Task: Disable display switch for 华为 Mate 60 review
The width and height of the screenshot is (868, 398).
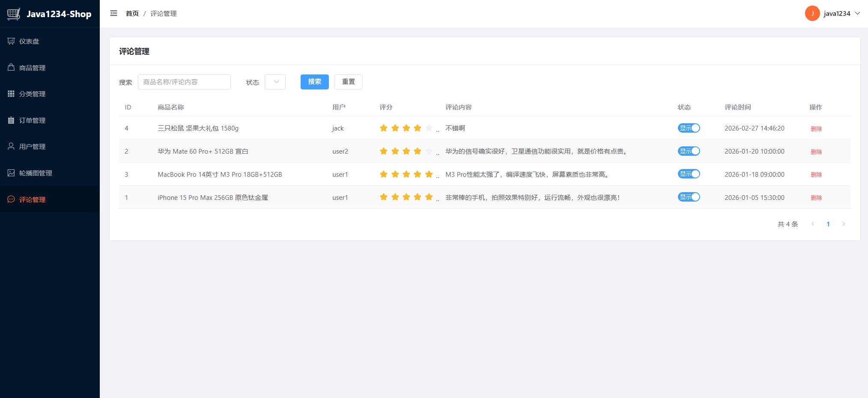Action: coord(689,151)
